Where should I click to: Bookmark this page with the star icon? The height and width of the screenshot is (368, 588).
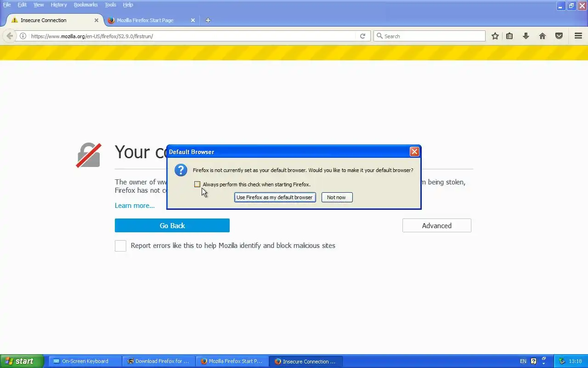(x=495, y=36)
